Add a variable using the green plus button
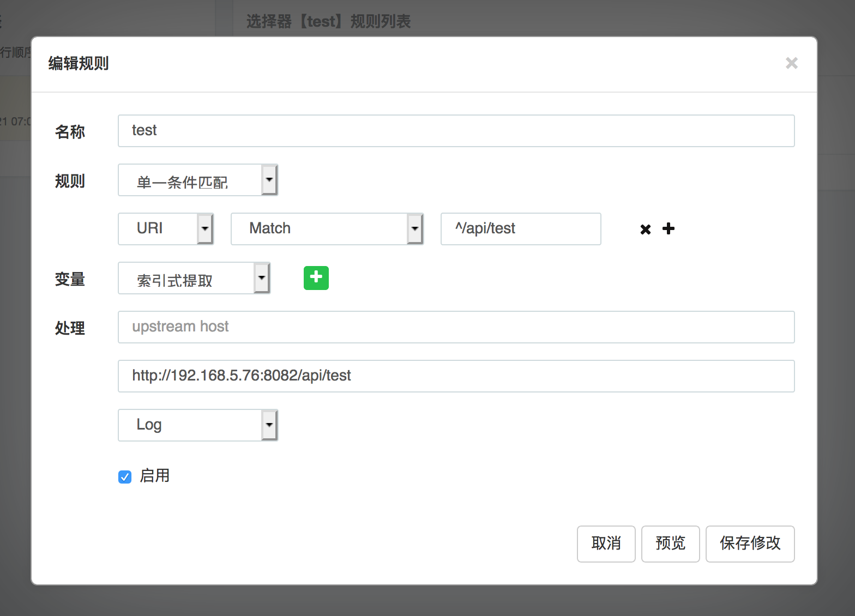 click(316, 278)
